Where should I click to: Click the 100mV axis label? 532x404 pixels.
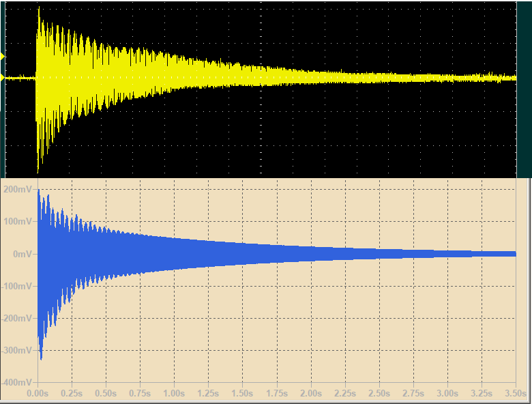click(x=18, y=221)
